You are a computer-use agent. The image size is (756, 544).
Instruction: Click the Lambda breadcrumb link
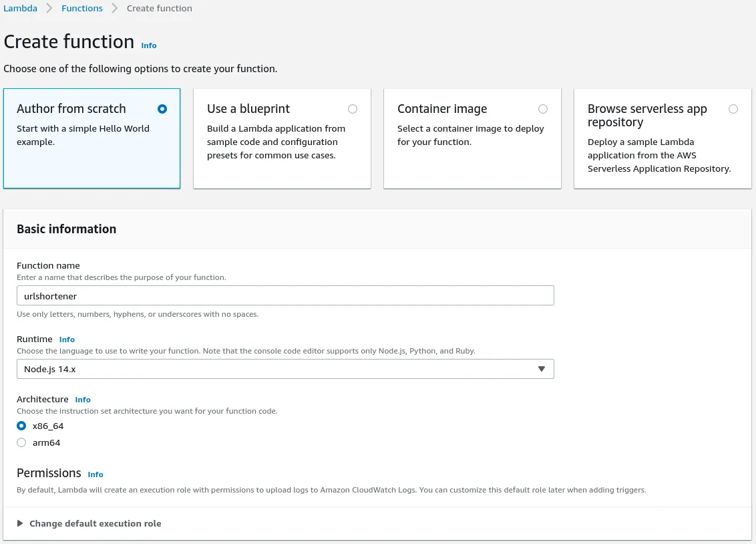pyautogui.click(x=20, y=9)
